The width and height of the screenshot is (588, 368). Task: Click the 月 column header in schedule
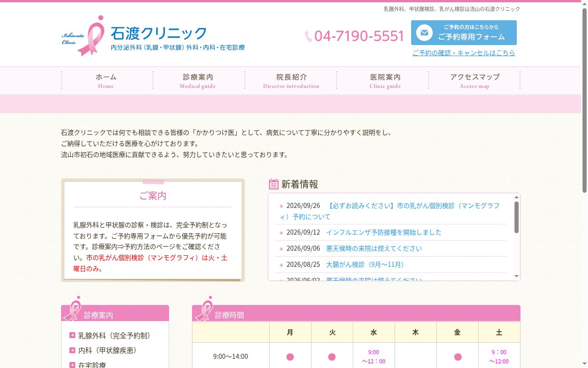(290, 332)
